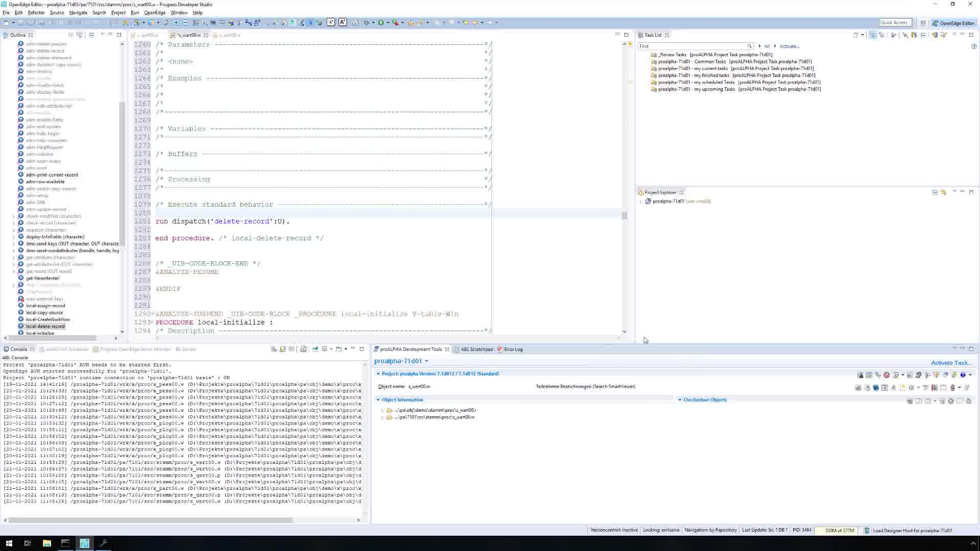Screen dimensions: 980x551
Task: Open the OpenEdge menu
Action: tap(155, 13)
